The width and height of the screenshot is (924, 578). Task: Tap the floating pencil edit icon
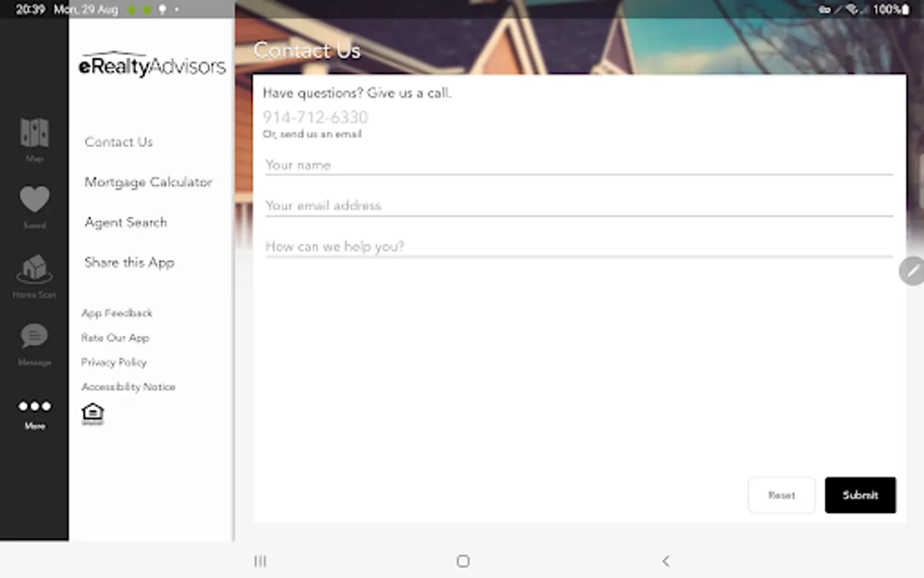pyautogui.click(x=912, y=271)
